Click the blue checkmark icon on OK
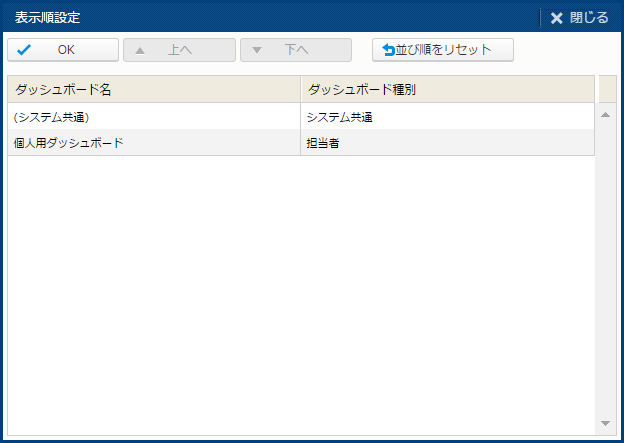Viewport: 624px width, 443px height. click(25, 50)
